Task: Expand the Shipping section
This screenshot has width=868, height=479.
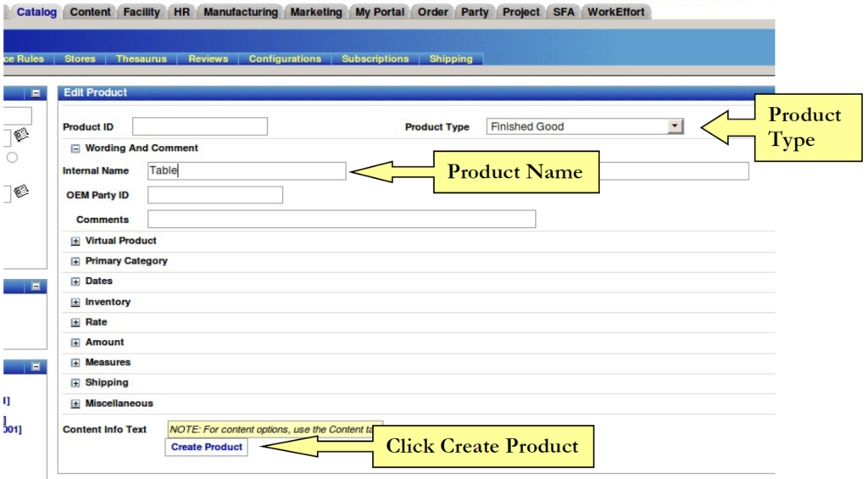Action: [x=75, y=383]
